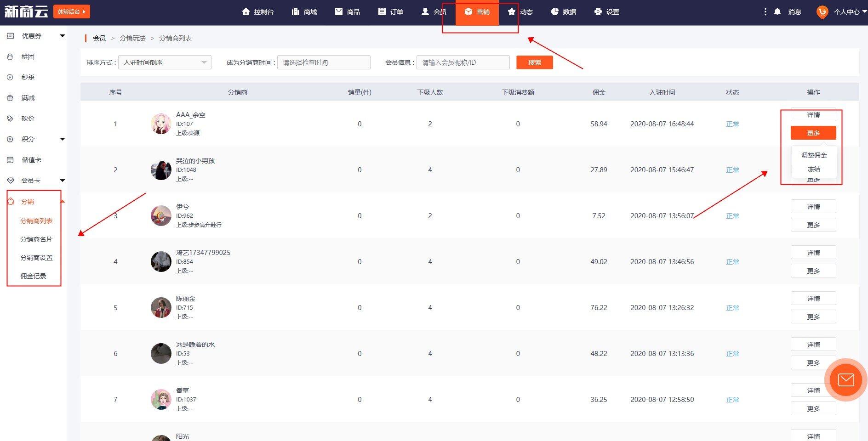Viewport: 868px width, 441px height.
Task: Expand the 会员卡 sidebar submenu arrow
Action: pos(63,181)
